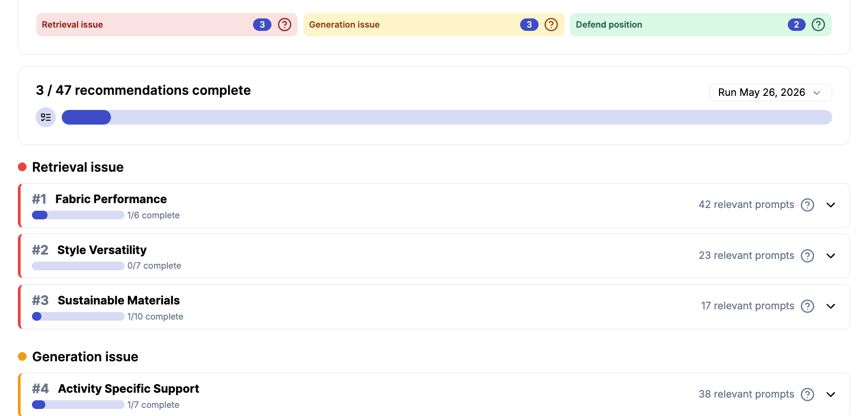Click the '42 relevant prompts' text

click(x=746, y=205)
